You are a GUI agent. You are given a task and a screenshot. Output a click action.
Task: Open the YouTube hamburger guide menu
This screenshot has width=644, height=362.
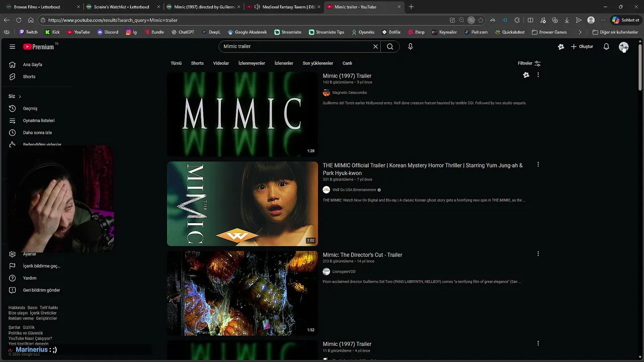click(x=12, y=46)
